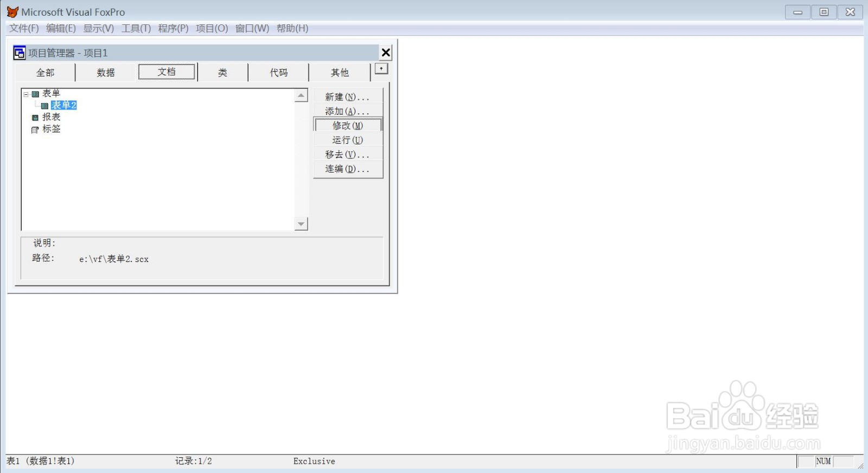Viewport: 868px width, 473px height.
Task: Click the 路径: label
Action: click(43, 258)
